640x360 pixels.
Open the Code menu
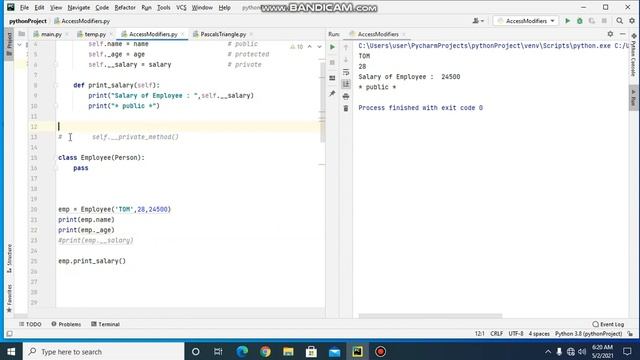click(x=102, y=7)
